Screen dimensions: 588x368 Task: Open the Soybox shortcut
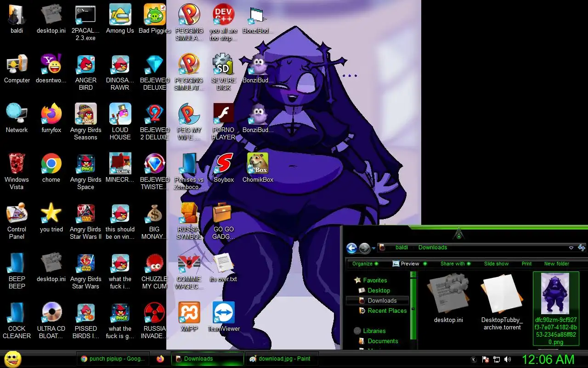224,168
